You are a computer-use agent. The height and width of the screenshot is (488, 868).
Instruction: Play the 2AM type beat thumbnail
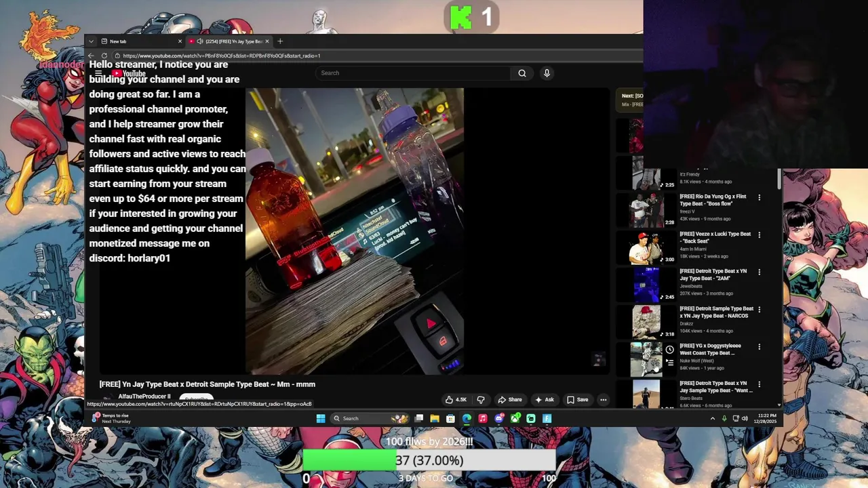point(646,285)
